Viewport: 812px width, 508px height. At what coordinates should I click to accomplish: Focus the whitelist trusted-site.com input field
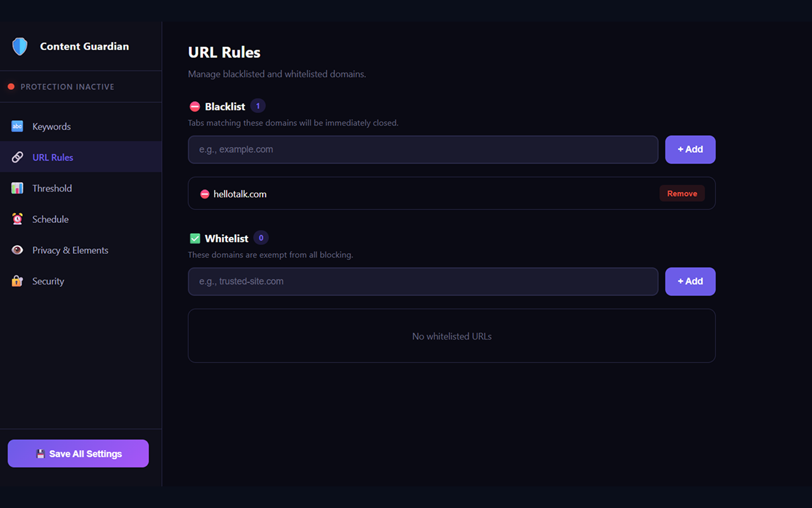tap(423, 281)
